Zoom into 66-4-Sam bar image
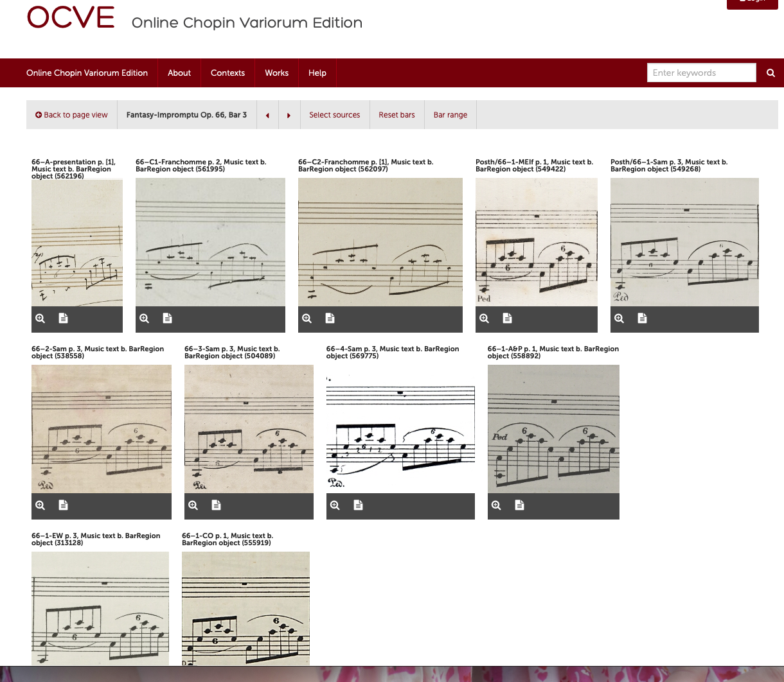Image resolution: width=784 pixels, height=682 pixels. pos(335,505)
